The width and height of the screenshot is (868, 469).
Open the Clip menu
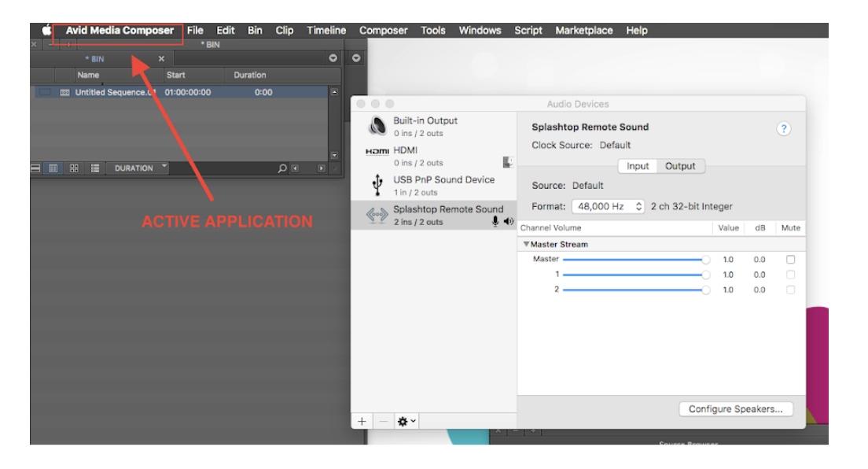pos(285,31)
